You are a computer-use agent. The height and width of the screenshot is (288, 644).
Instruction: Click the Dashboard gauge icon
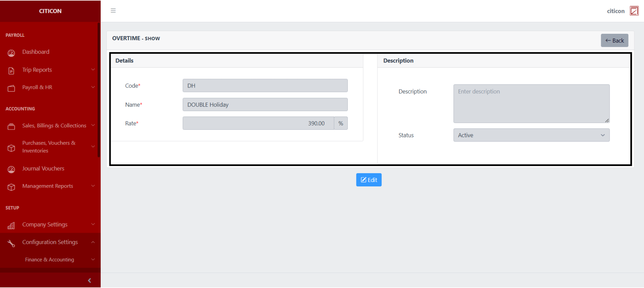click(11, 53)
